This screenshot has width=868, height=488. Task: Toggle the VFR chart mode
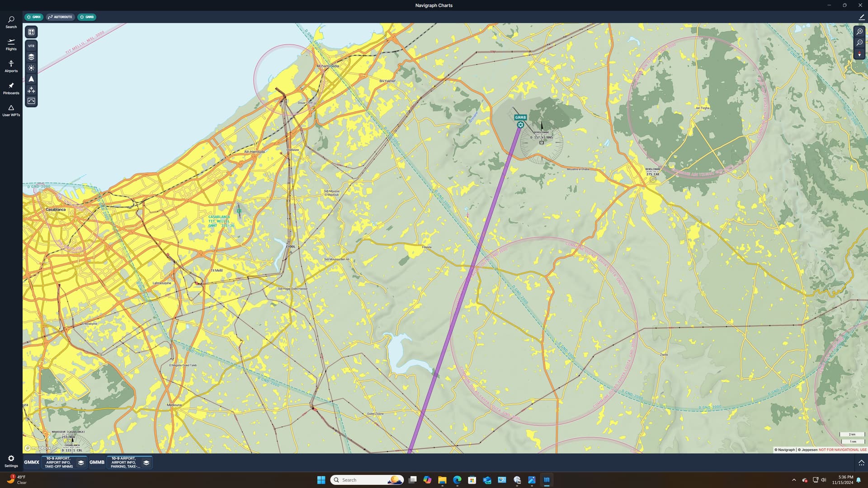pyautogui.click(x=31, y=46)
